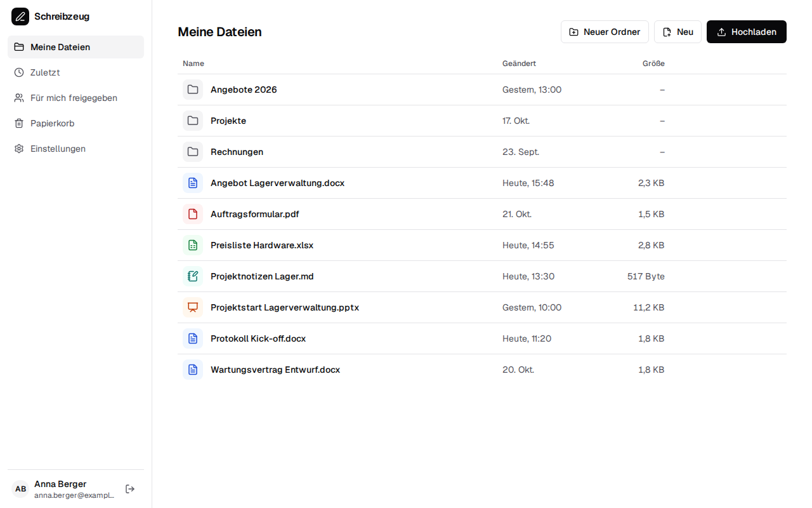Open file name Protokoll Kick-off.docx
The image size is (812, 508).
258,338
